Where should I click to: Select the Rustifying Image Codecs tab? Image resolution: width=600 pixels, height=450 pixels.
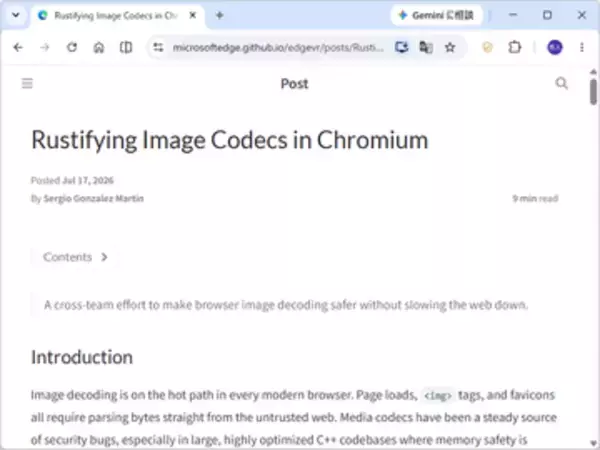(115, 16)
